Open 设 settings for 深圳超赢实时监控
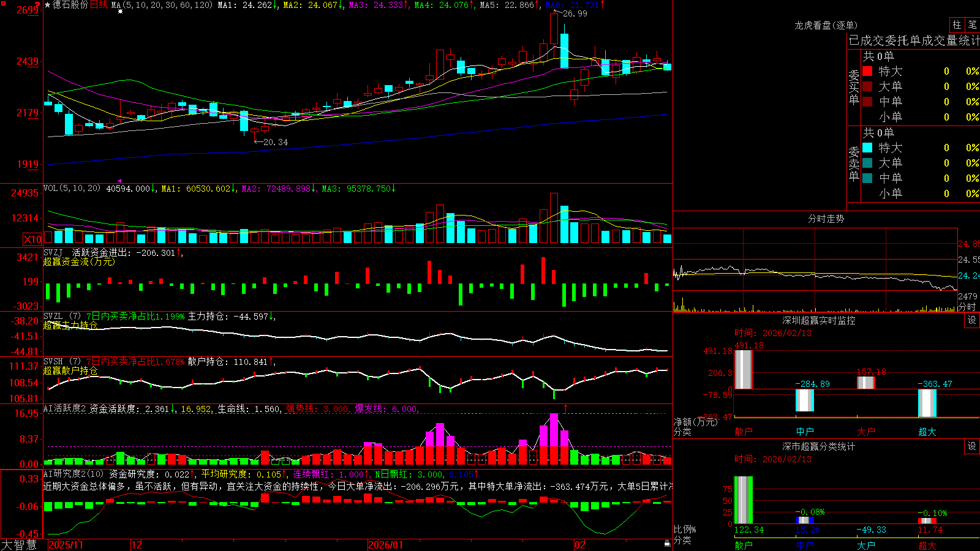The width and height of the screenshot is (980, 551). point(971,320)
